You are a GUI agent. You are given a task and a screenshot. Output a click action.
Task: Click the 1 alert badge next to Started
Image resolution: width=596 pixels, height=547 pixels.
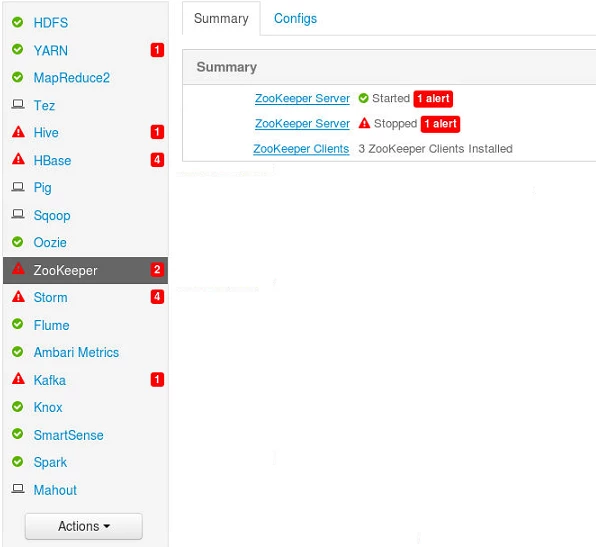click(x=433, y=99)
